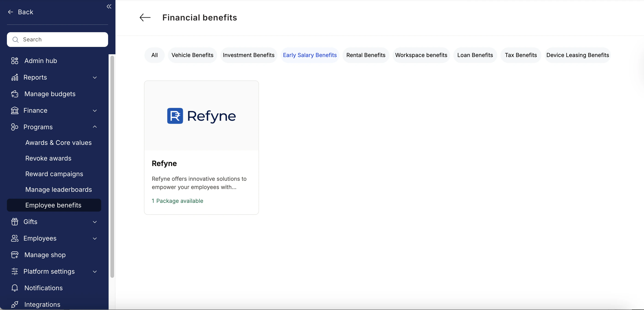The image size is (644, 310).
Task: Click the Finance bank icon
Action: pos(15,110)
